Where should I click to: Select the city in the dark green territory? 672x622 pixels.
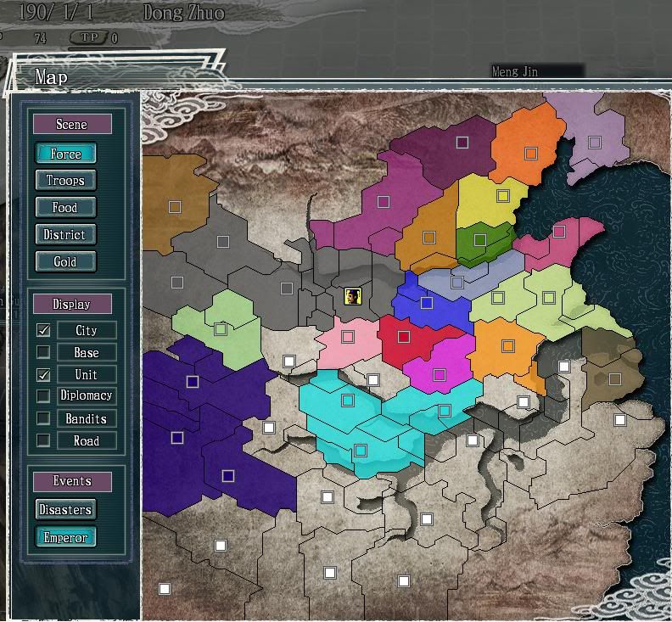click(480, 240)
